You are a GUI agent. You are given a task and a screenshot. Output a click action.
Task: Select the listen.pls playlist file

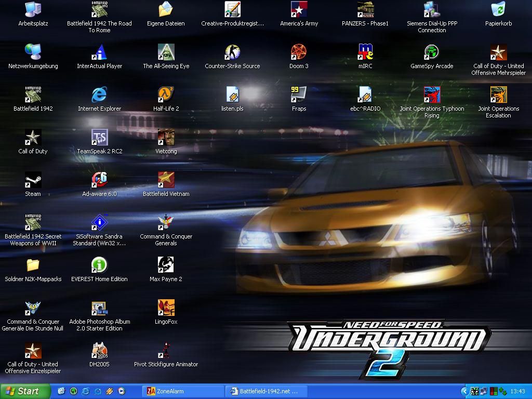[232, 95]
